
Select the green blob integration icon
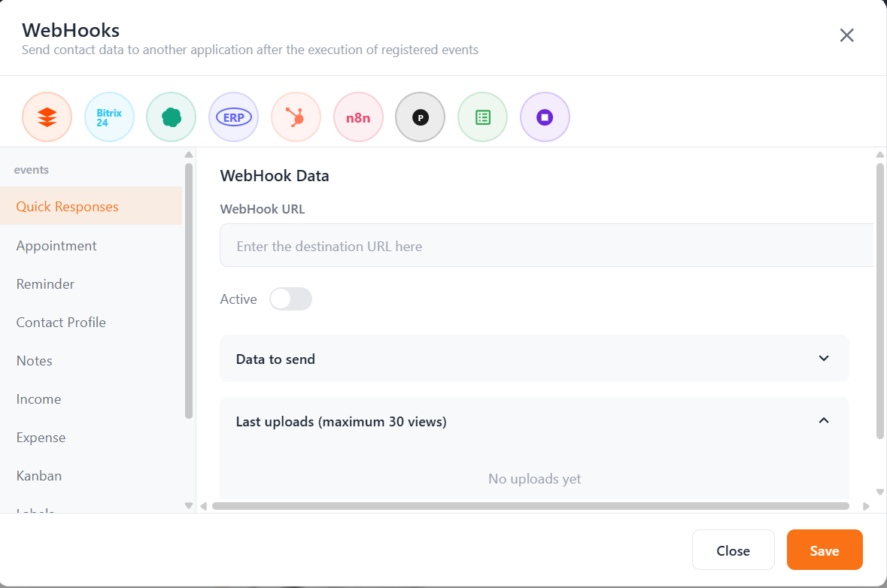(x=171, y=117)
